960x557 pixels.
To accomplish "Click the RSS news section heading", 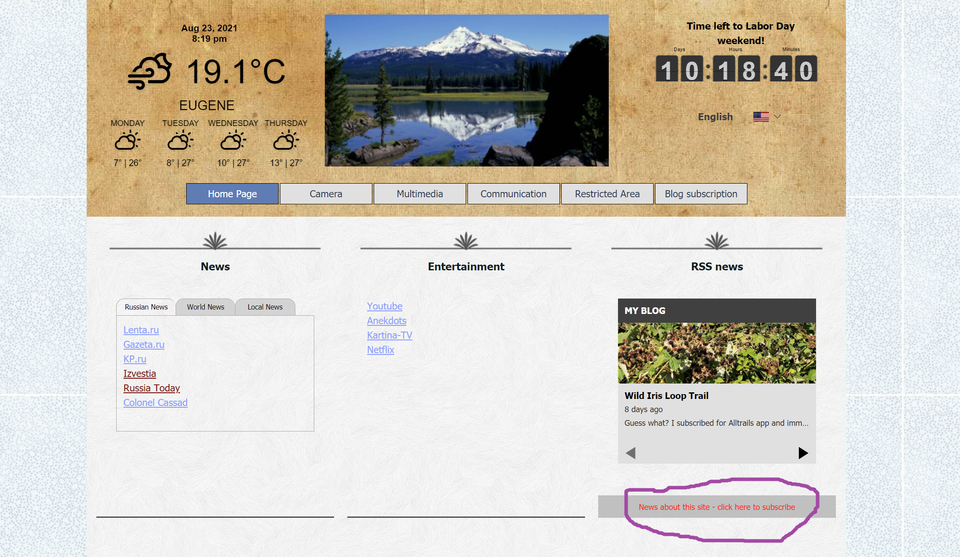I will pos(716,267).
